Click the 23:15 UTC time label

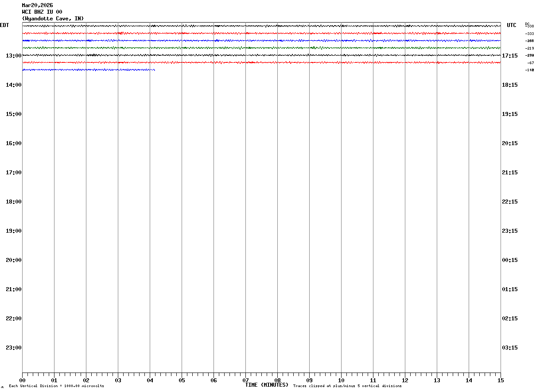(x=510, y=231)
